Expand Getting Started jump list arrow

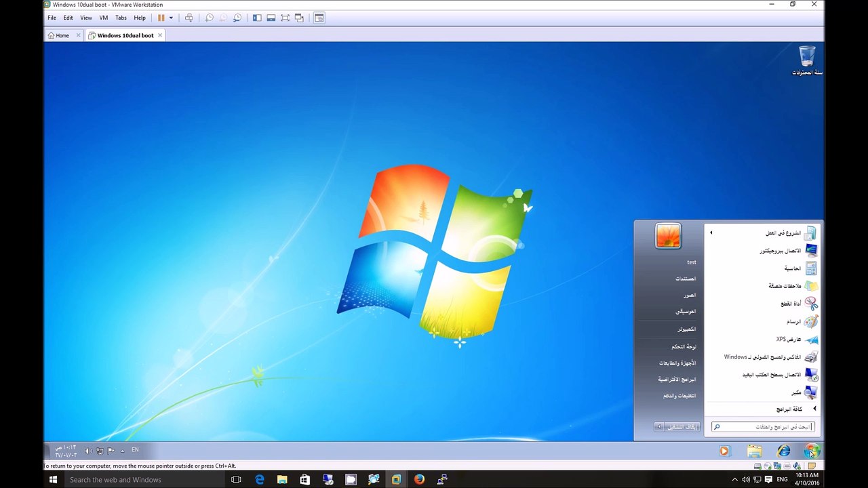711,233
